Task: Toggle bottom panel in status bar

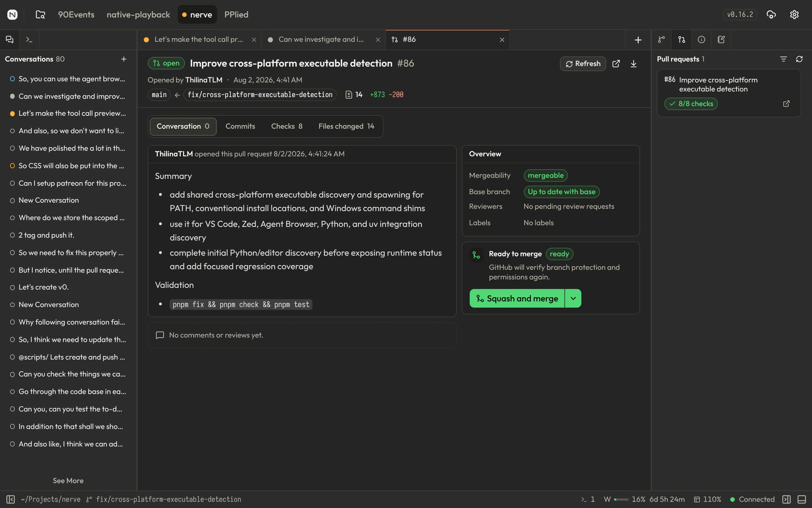Action: tap(802, 499)
